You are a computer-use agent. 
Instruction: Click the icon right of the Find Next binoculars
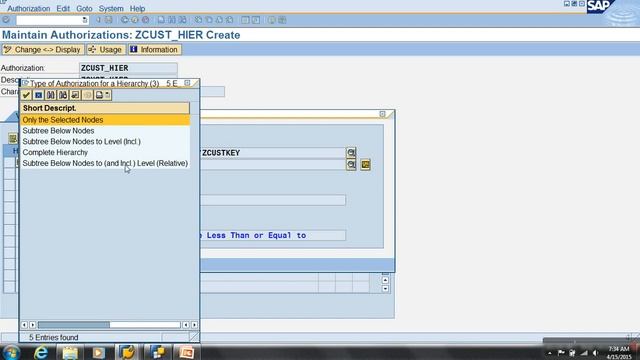(x=75, y=95)
